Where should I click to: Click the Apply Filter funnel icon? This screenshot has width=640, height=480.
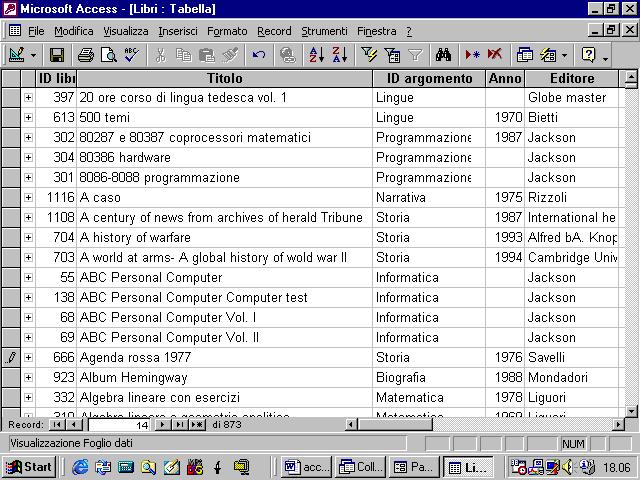tap(415, 55)
